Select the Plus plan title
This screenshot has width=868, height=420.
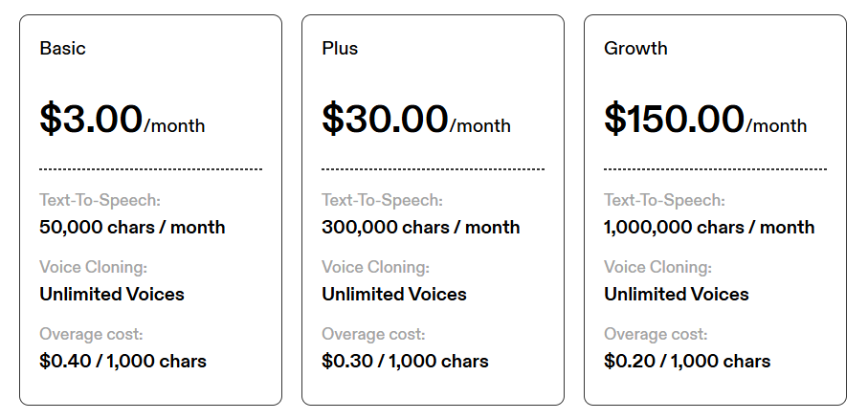pyautogui.click(x=340, y=48)
